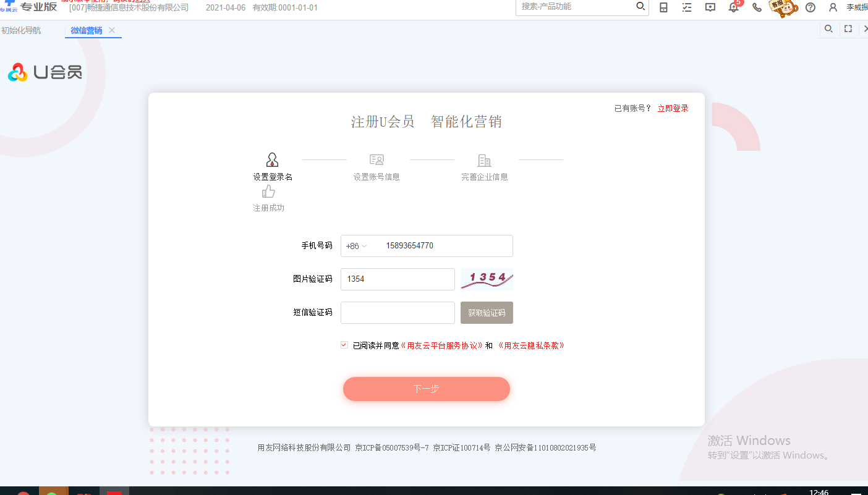Screen dimensions: 868x495
Task: Refresh the 1354 captcha image
Action: tap(487, 279)
